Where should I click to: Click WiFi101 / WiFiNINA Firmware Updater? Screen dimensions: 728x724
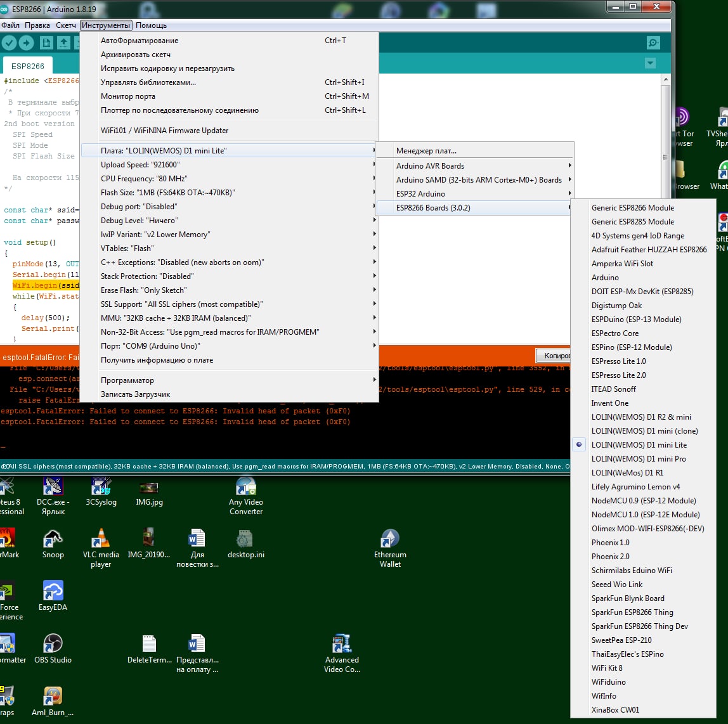(x=230, y=131)
